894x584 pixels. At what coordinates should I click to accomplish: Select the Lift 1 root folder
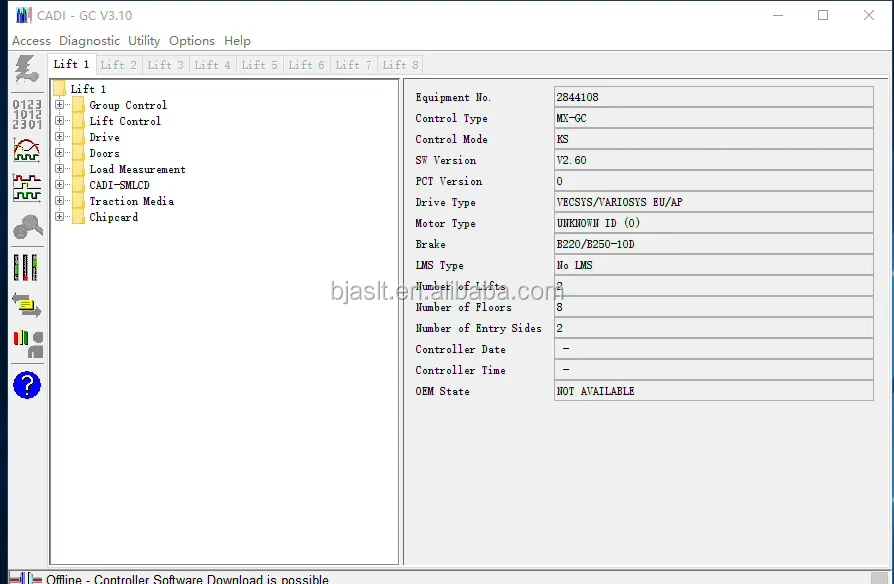88,89
